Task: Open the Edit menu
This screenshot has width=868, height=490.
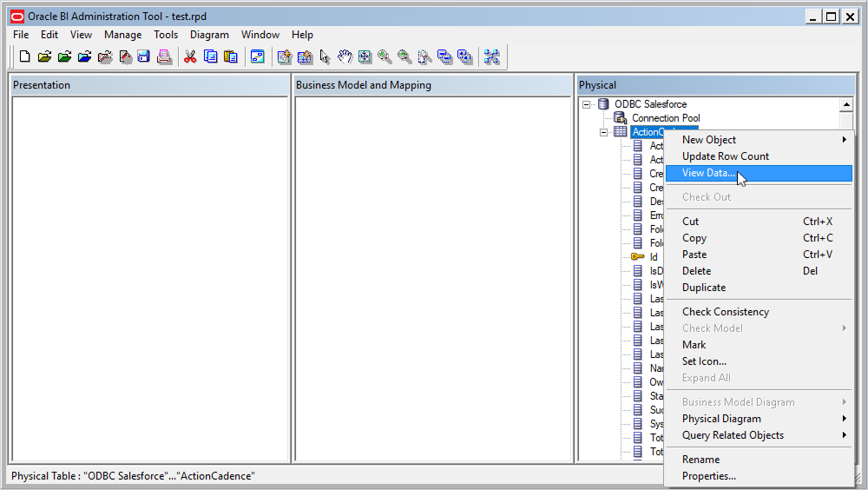Action: [x=49, y=35]
